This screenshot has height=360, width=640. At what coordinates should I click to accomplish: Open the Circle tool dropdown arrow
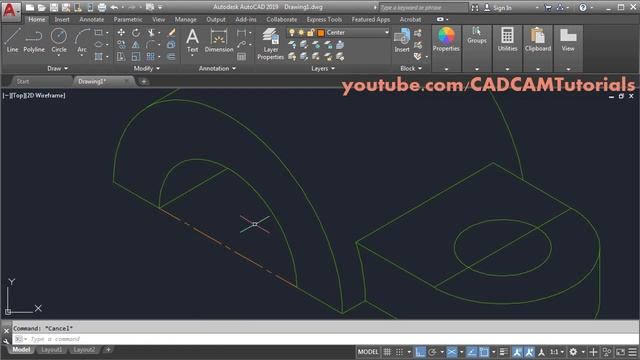(59, 55)
